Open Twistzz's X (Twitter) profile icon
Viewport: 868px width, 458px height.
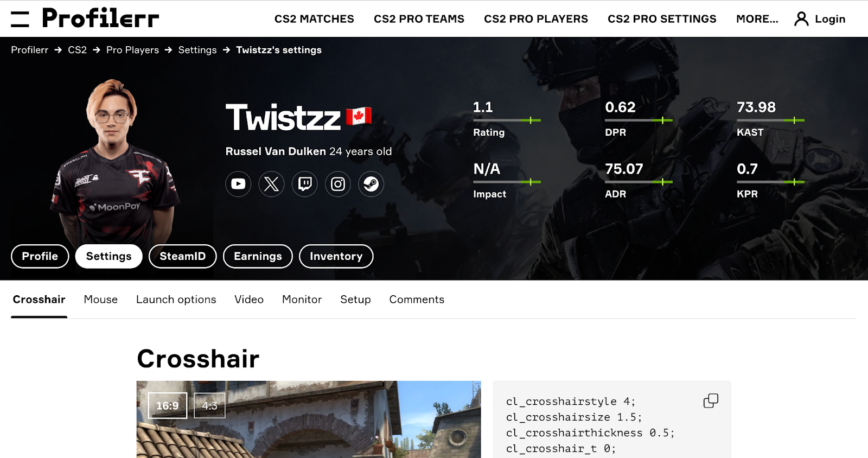[271, 184]
